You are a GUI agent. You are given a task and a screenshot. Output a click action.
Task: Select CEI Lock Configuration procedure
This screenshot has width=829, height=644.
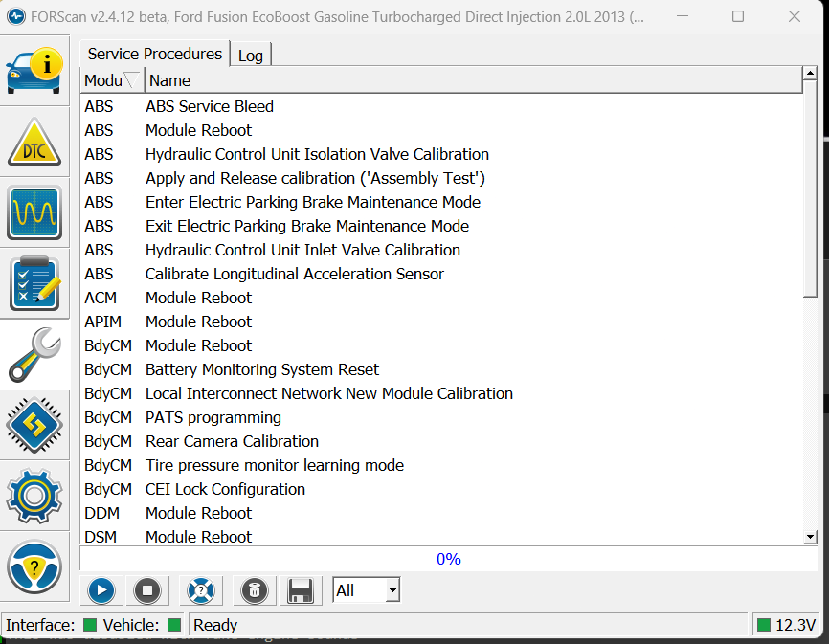(441, 489)
